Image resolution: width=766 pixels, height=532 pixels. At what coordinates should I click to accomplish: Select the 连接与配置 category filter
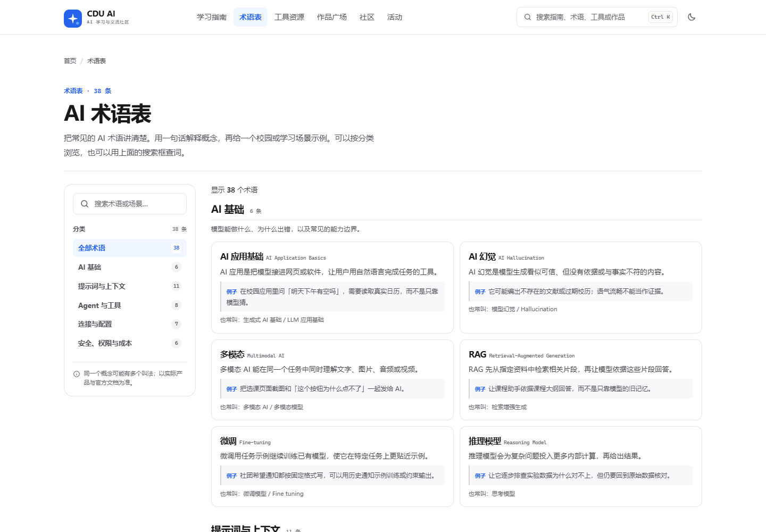pos(130,324)
